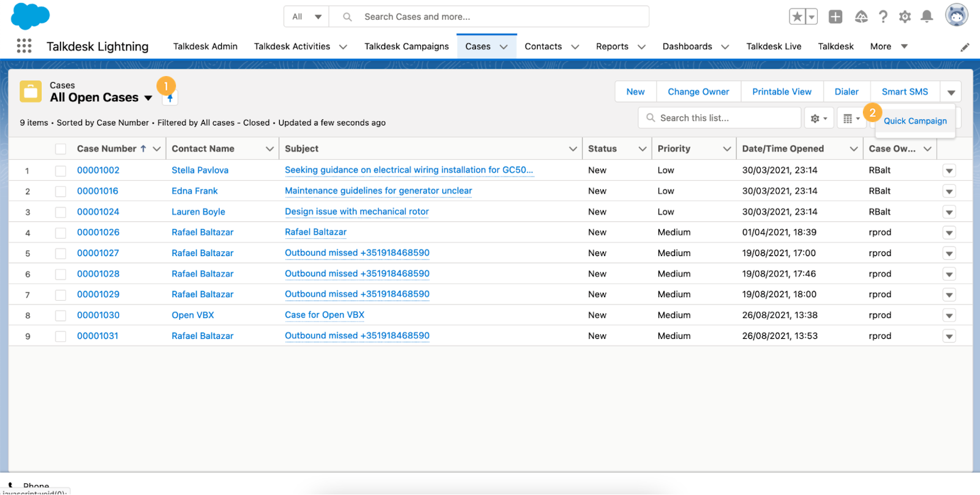Viewport: 980px width, 495px height.
Task: Open Priority column menu
Action: pyautogui.click(x=727, y=149)
